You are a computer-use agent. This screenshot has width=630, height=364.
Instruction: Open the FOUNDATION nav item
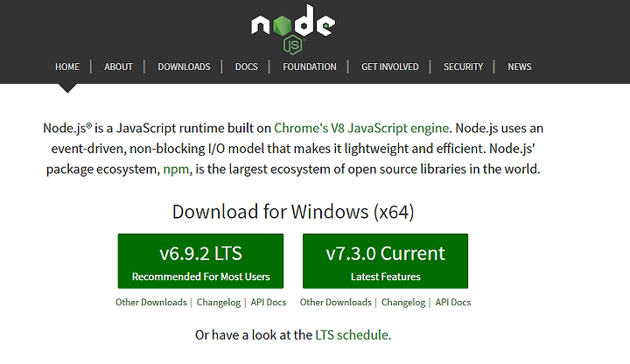pyautogui.click(x=310, y=66)
